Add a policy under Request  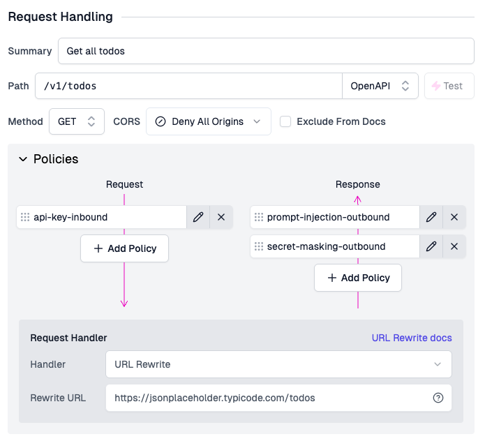point(125,248)
